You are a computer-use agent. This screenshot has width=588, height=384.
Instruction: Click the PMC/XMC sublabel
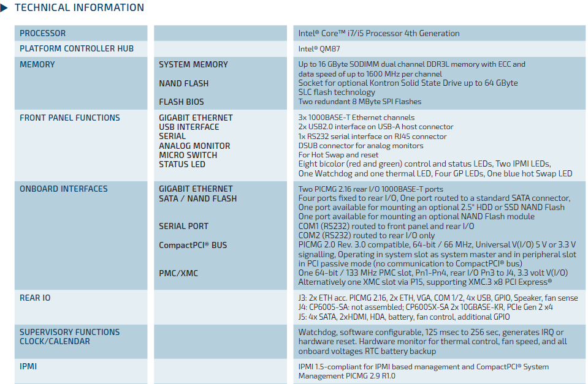178,274
